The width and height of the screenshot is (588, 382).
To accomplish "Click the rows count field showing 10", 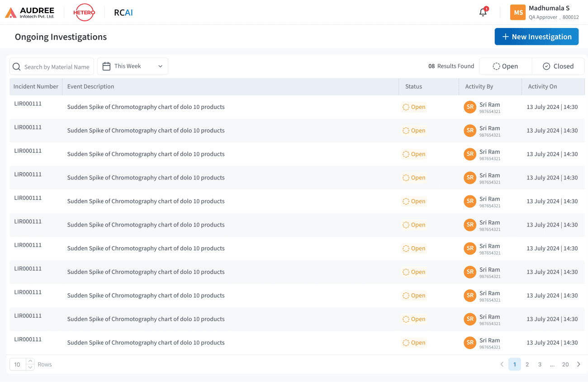I will pos(18,364).
